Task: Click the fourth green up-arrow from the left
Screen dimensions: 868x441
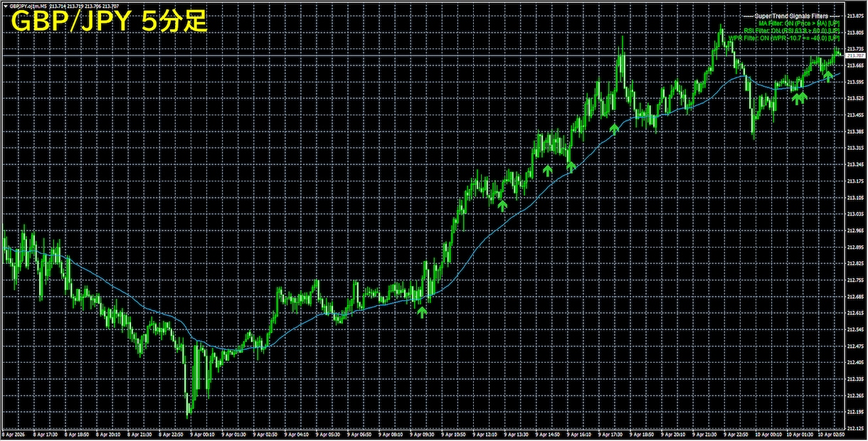Action: (571, 167)
